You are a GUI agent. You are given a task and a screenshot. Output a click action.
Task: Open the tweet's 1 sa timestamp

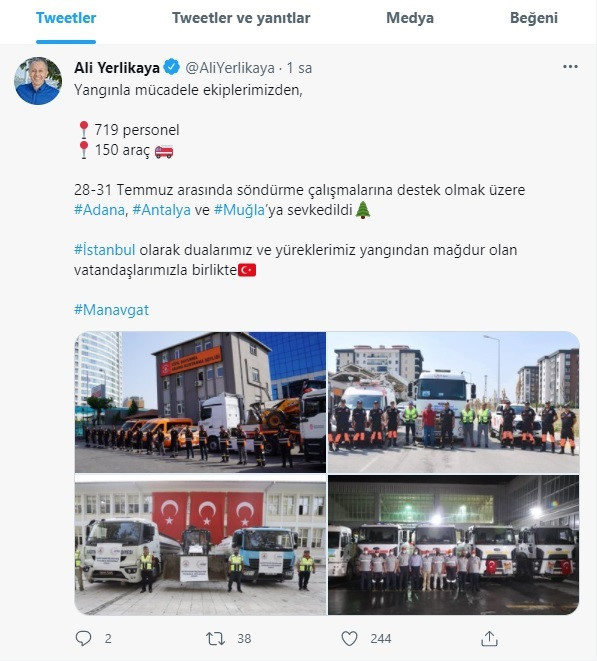pyautogui.click(x=299, y=67)
